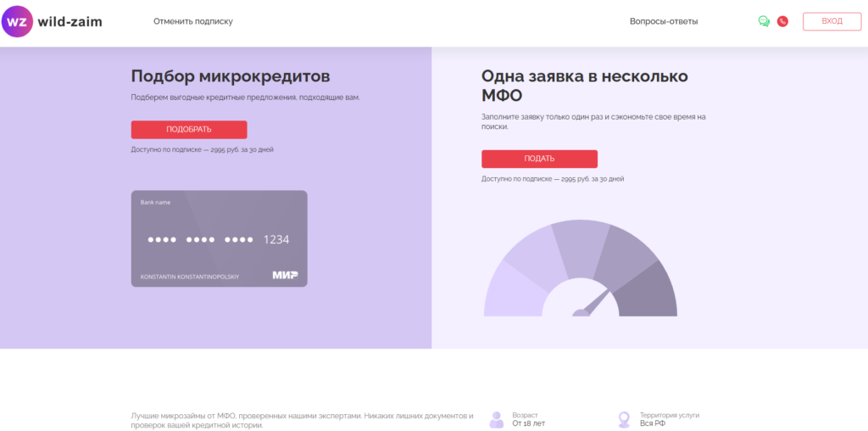Viewport: 868px width, 431px height.
Task: Click the MIR payment logo on card
Action: [285, 276]
